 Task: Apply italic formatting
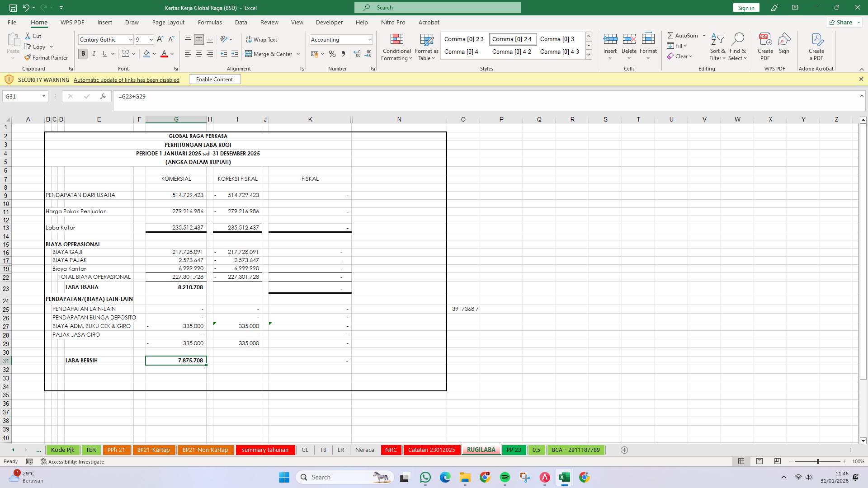(94, 54)
